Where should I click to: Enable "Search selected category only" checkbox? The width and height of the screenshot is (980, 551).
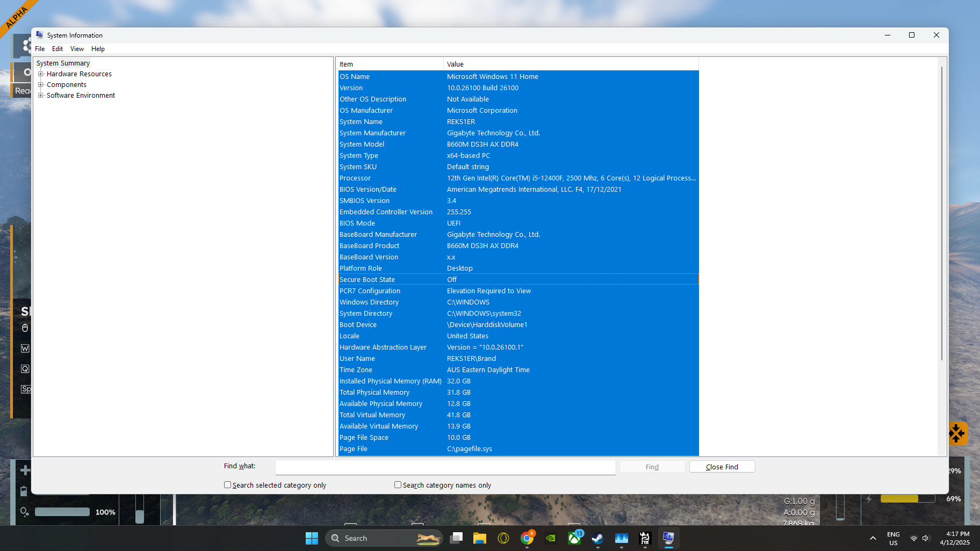(228, 485)
